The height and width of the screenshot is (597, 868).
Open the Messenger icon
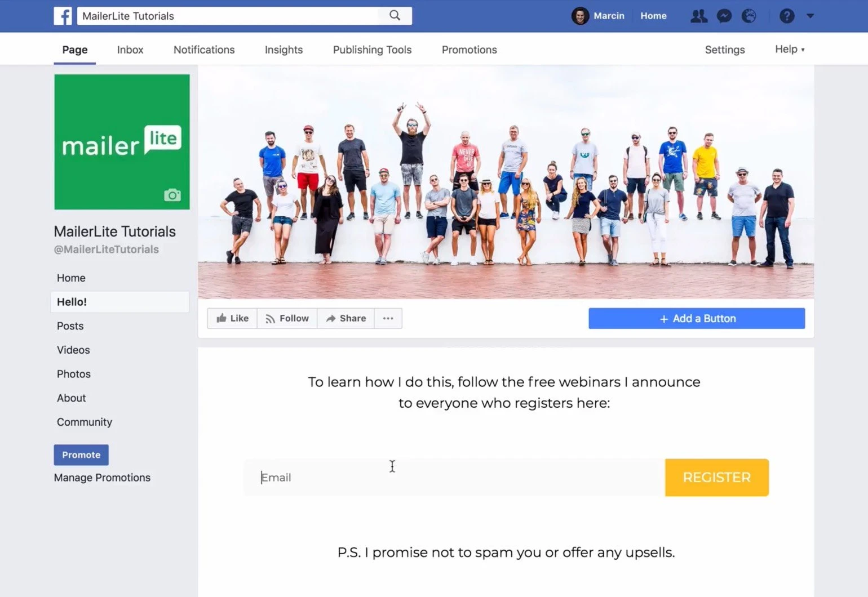pos(724,16)
